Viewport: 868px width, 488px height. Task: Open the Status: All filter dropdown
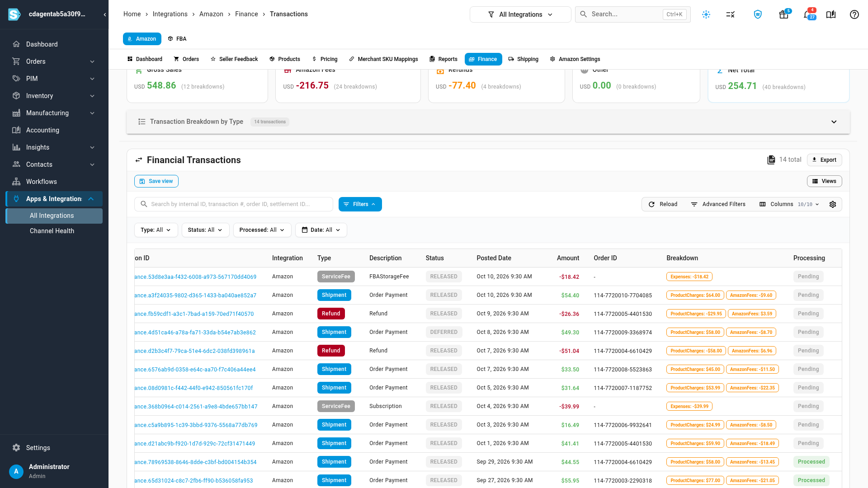tap(205, 230)
